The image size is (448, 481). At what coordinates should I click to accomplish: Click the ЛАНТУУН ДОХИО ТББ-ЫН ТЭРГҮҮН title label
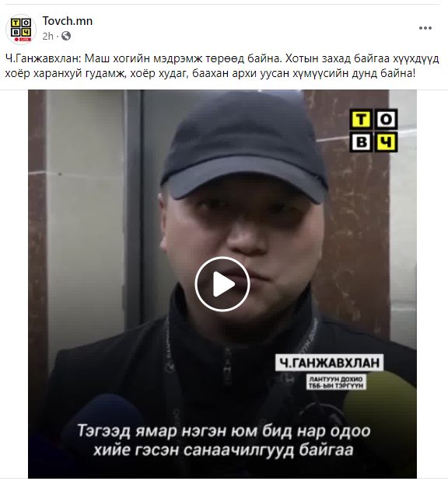point(336,382)
